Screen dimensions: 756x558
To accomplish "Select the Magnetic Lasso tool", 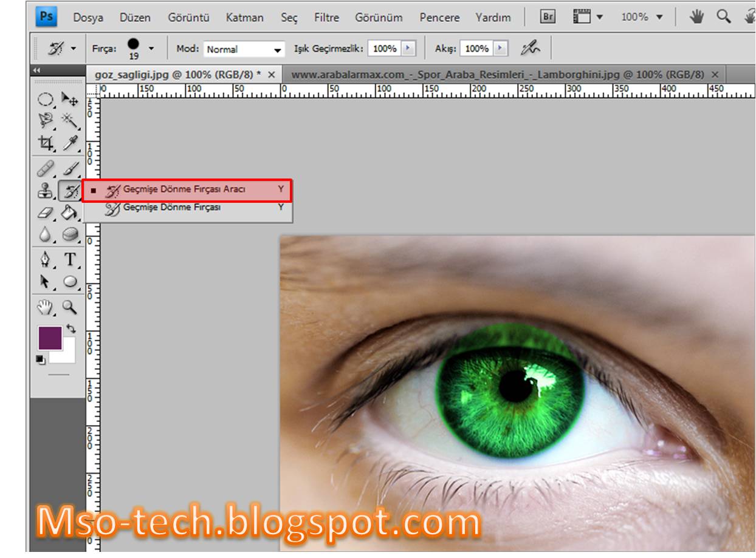I will click(46, 121).
